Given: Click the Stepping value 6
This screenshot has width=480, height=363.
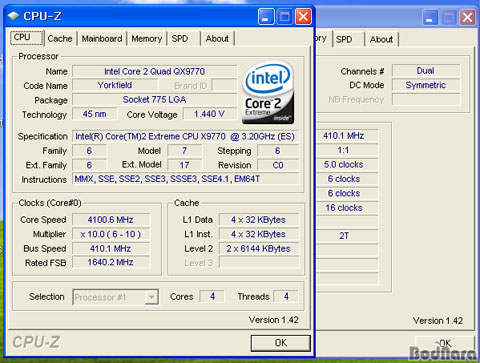Looking at the screenshot, I should pos(278,151).
